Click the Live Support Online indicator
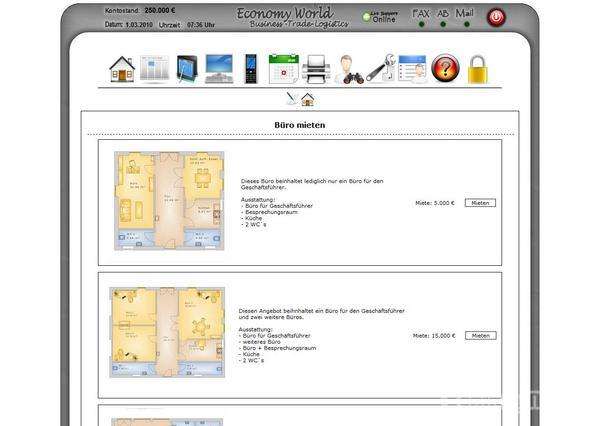The width and height of the screenshot is (600, 426). click(x=381, y=17)
